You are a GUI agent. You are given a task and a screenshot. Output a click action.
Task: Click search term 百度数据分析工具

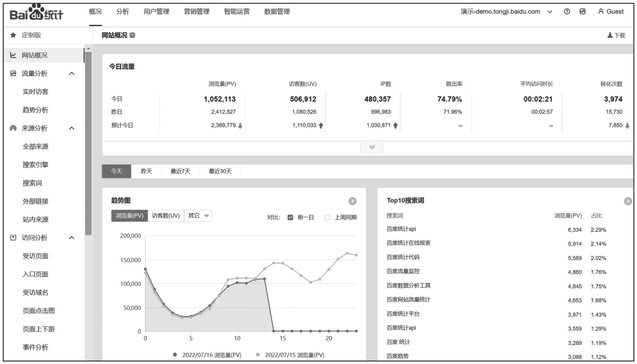(409, 285)
